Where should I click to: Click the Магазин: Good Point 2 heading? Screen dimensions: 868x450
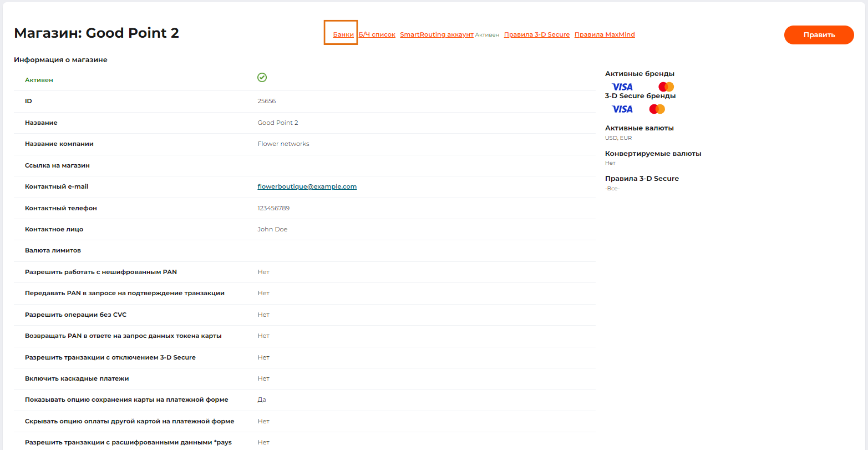[97, 33]
